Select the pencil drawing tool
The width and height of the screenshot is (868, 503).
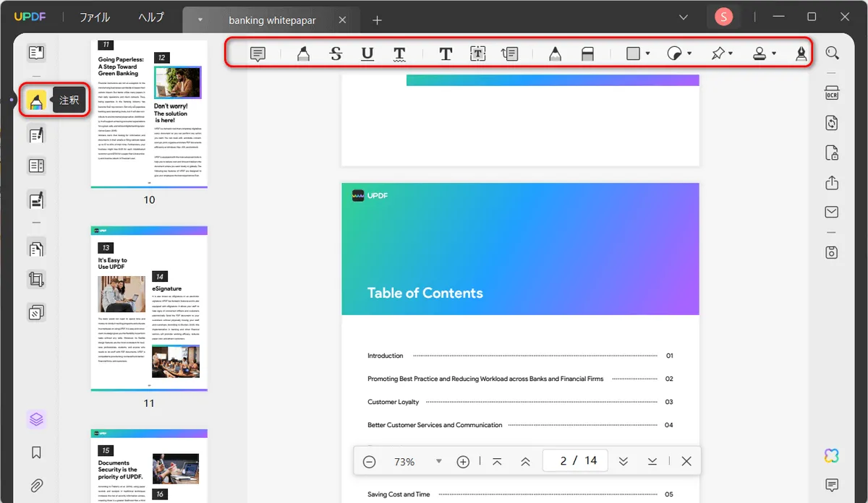click(x=555, y=53)
